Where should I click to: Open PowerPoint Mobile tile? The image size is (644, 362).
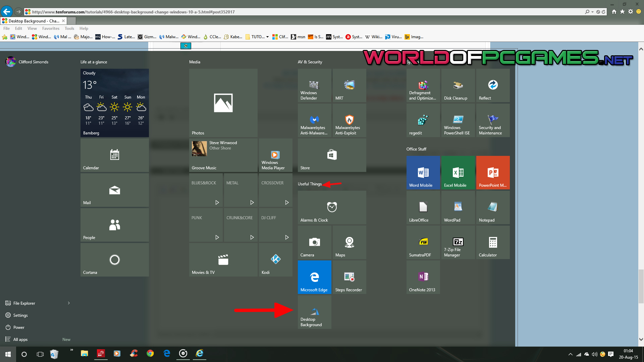click(492, 172)
